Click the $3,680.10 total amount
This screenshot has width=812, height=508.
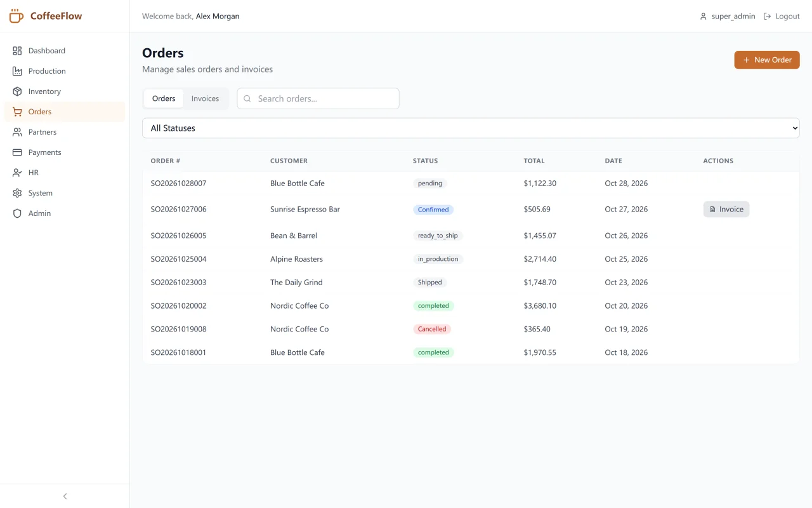(x=540, y=306)
